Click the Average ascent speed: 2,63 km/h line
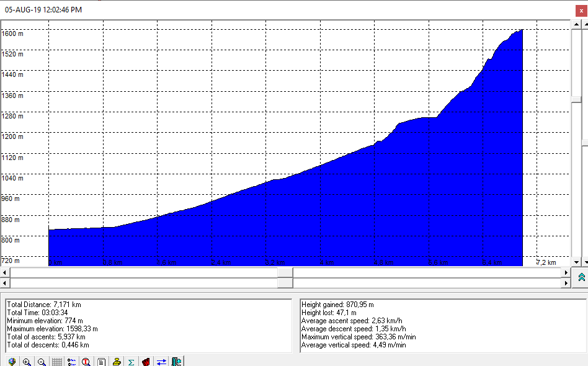The height and width of the screenshot is (366, 588). pos(352,321)
